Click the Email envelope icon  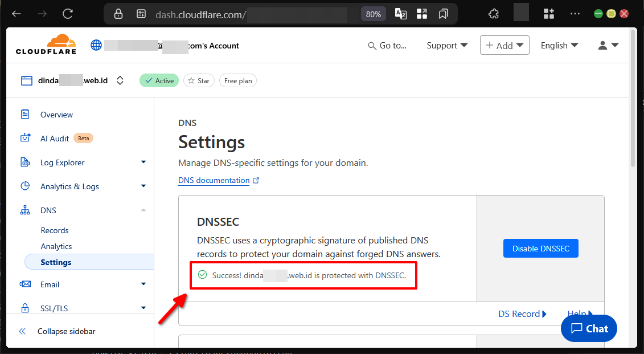25,284
